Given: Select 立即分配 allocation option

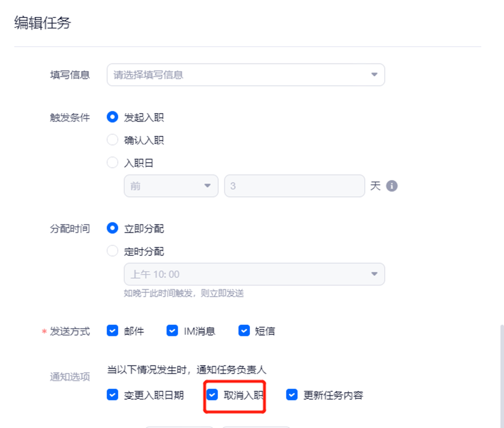Looking at the screenshot, I should (112, 229).
